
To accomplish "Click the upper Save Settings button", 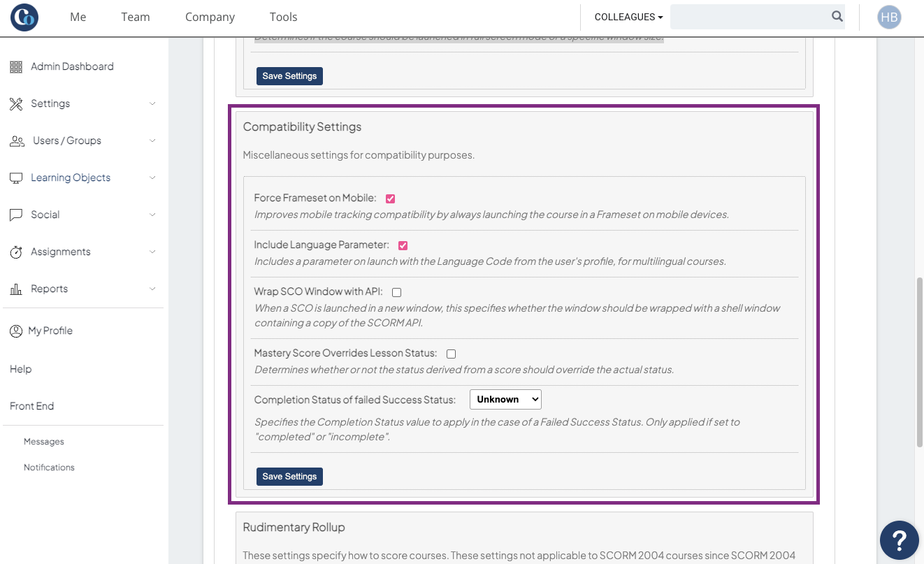I will (289, 76).
